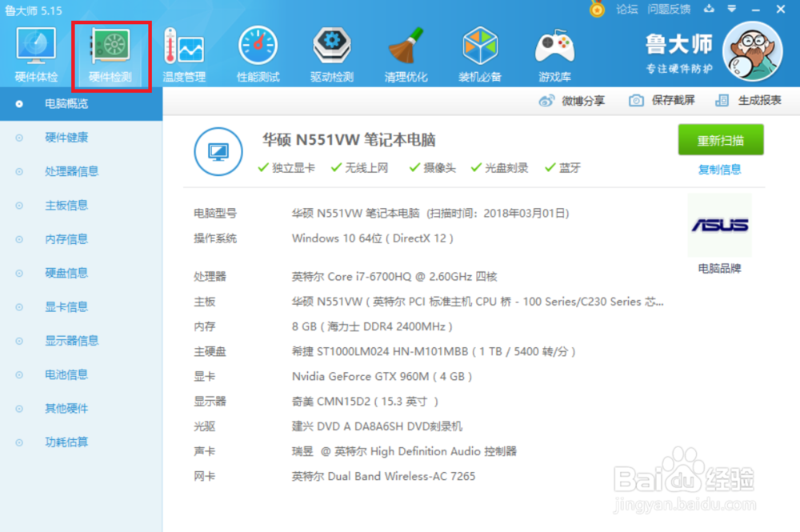800x532 pixels.
Task: Click the Dual Band Wireless-AC 7265 value
Action: pos(384,477)
